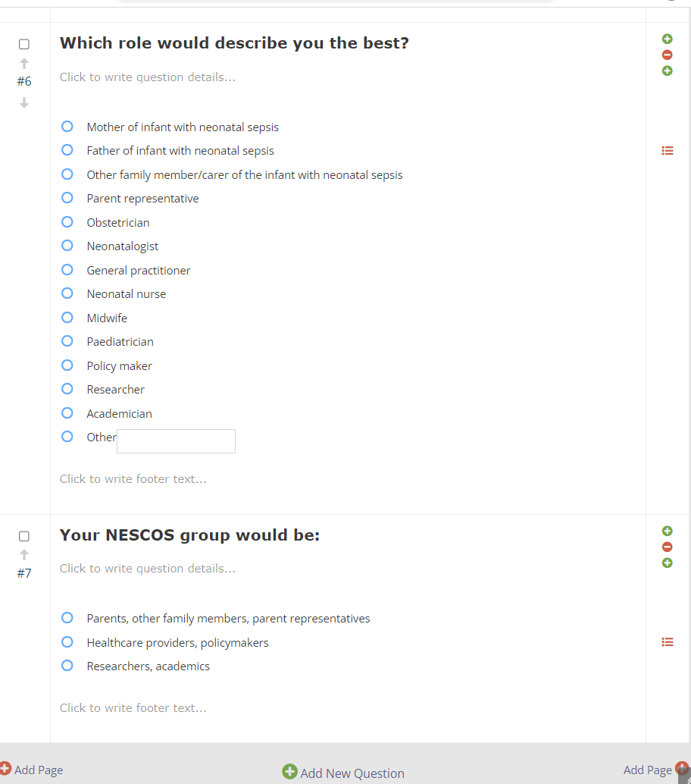Select the Midwife radio option
The height and width of the screenshot is (784, 691).
[x=67, y=318]
